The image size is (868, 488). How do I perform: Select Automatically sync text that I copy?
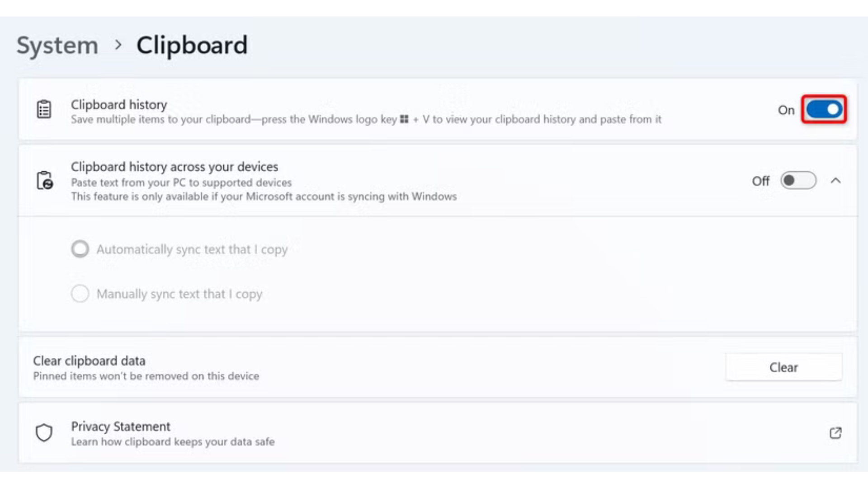coord(80,249)
